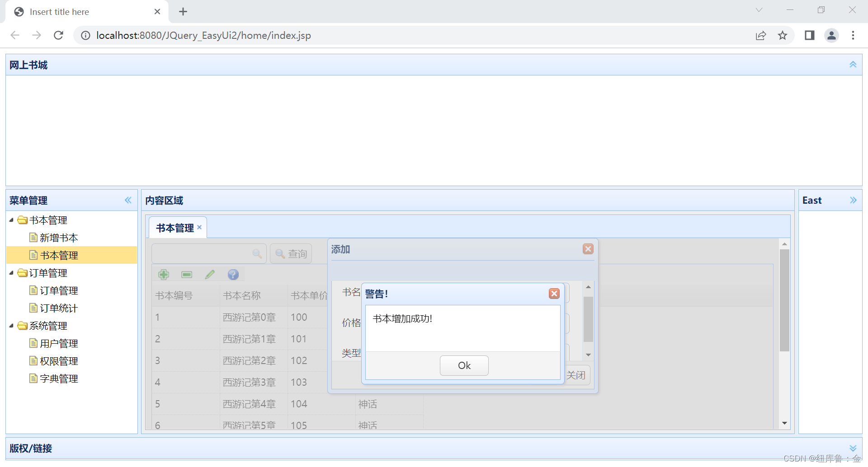Select the highlighted 书本管理 tree item
The height and width of the screenshot is (467, 868).
[71, 255]
